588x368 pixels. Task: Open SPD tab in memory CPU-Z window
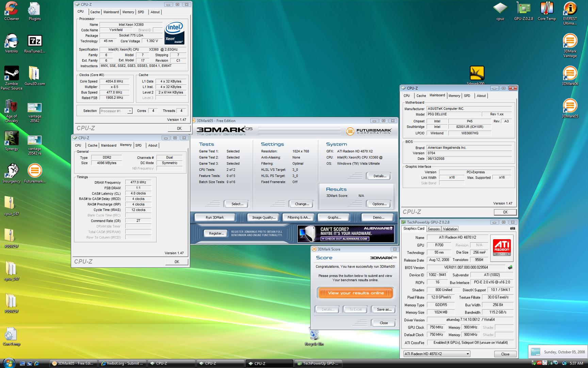click(x=138, y=145)
